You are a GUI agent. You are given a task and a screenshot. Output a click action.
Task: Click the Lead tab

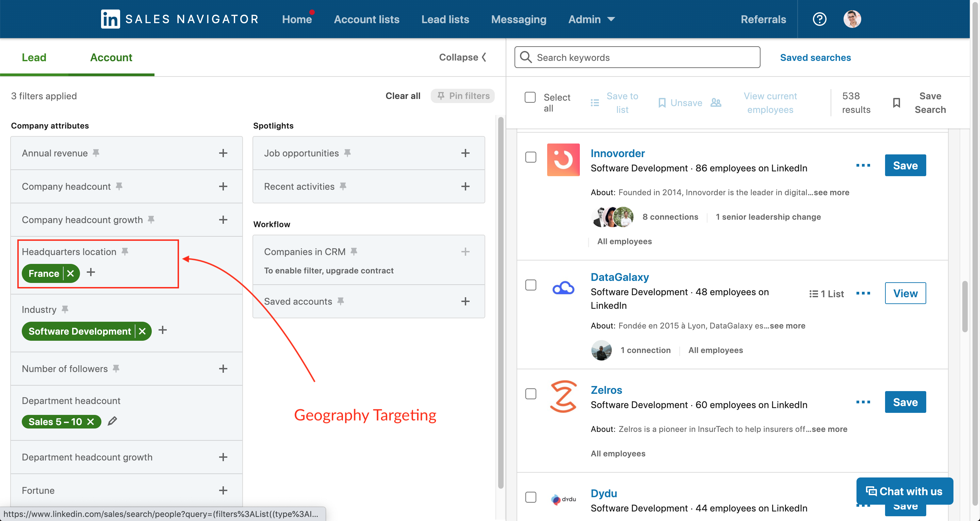[34, 57]
